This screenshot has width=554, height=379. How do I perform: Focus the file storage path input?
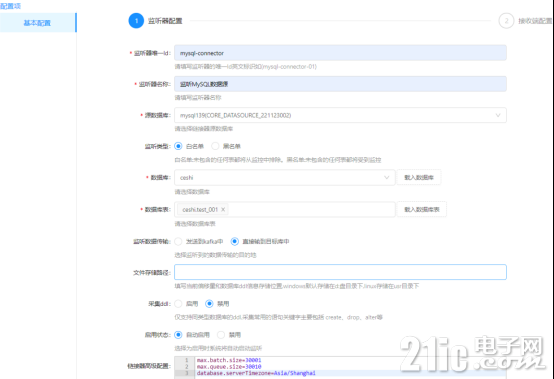click(340, 272)
